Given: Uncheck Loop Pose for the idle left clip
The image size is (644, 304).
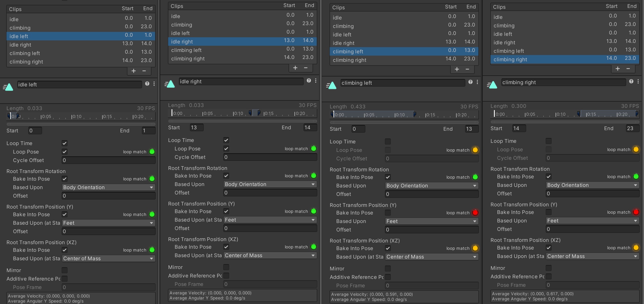Looking at the screenshot, I should pos(64,152).
